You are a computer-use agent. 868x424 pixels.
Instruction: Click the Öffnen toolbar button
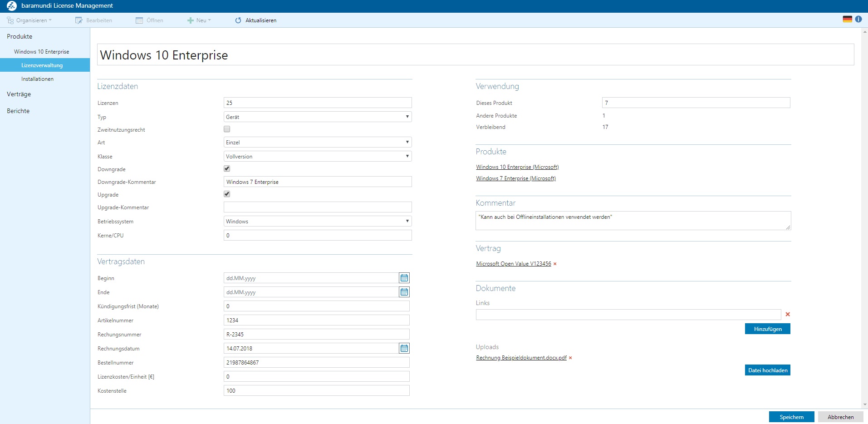149,20
